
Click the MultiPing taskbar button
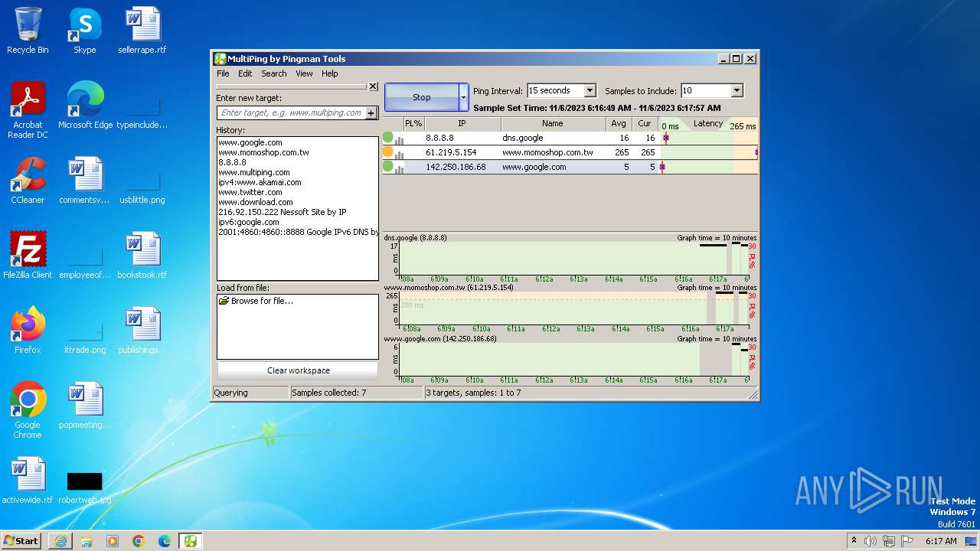(191, 541)
